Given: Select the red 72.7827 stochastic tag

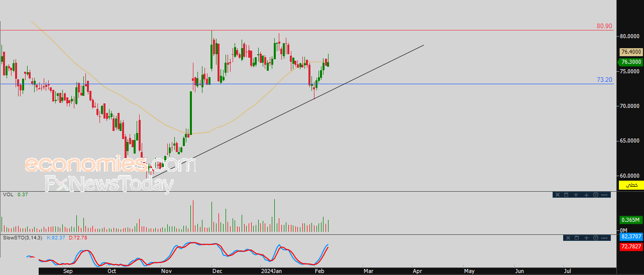Looking at the screenshot, I should click(631, 247).
